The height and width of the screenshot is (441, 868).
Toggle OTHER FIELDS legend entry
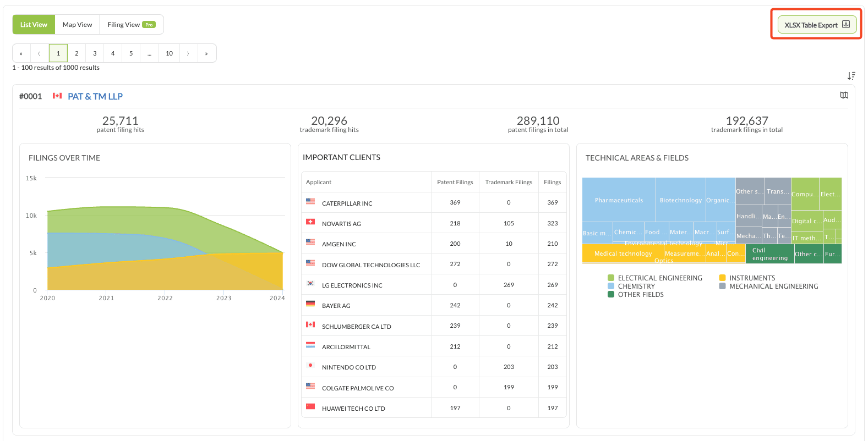pos(636,295)
